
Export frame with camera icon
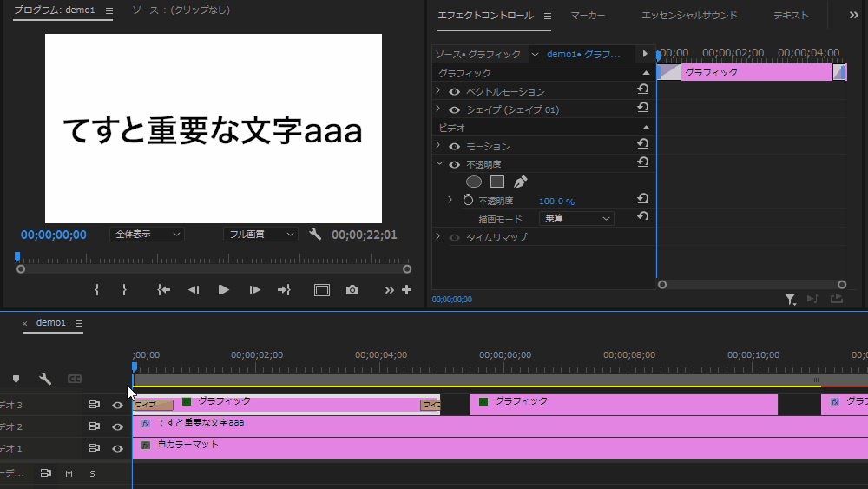tap(352, 290)
